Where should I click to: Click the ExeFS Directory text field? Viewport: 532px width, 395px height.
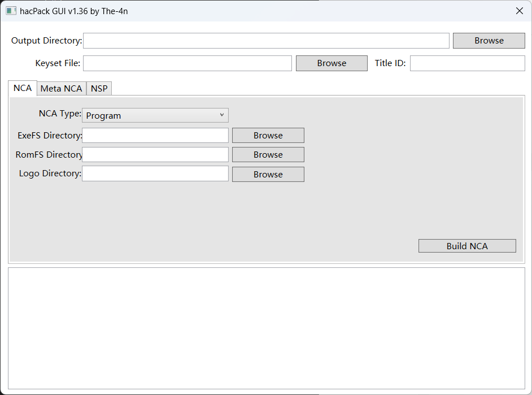155,136
